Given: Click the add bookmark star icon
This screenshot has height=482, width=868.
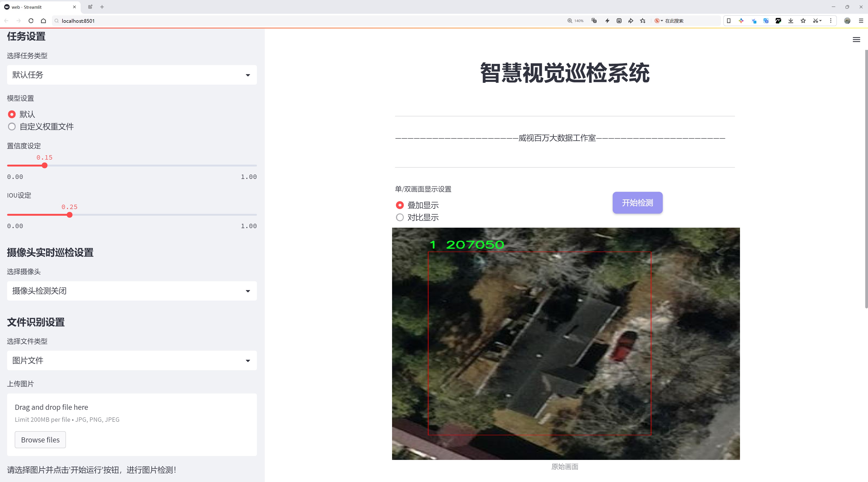Looking at the screenshot, I should [643, 21].
